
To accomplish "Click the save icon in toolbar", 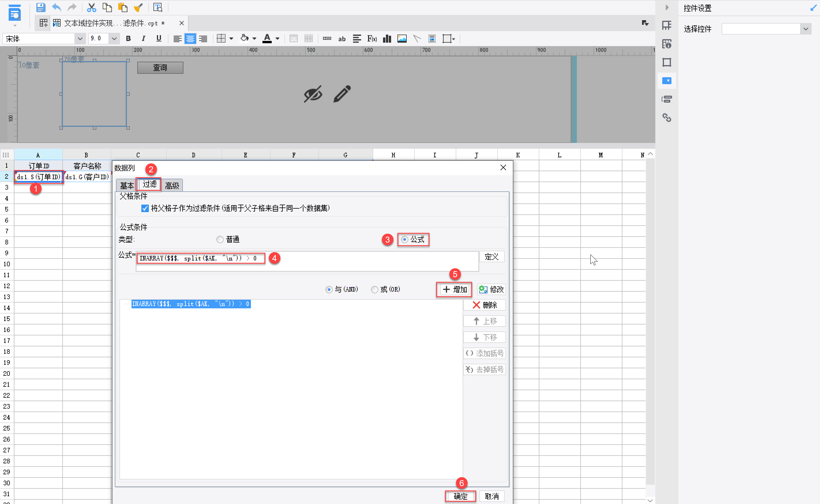I will coord(41,7).
